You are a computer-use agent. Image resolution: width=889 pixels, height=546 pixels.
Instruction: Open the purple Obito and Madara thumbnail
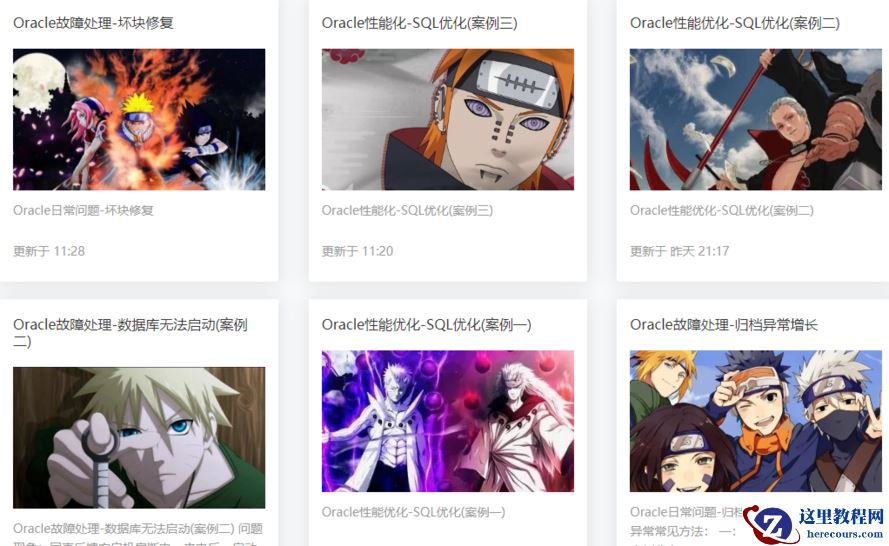coord(447,421)
